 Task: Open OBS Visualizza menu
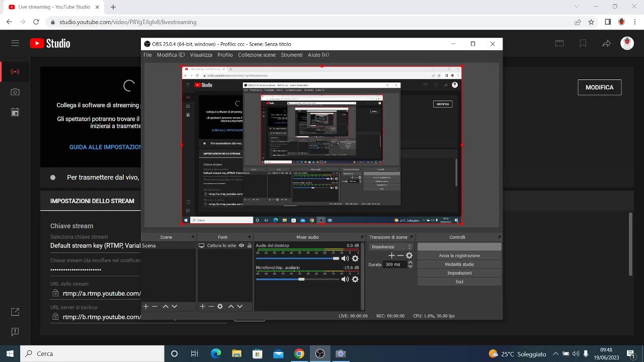[x=201, y=55]
